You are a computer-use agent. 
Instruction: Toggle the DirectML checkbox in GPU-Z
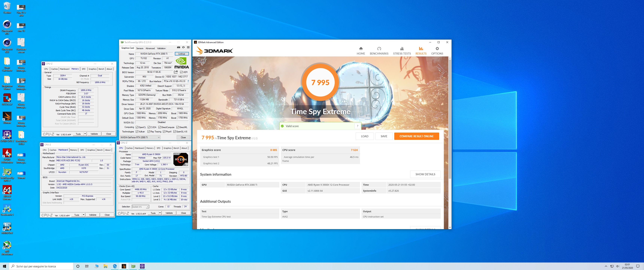pos(177,127)
